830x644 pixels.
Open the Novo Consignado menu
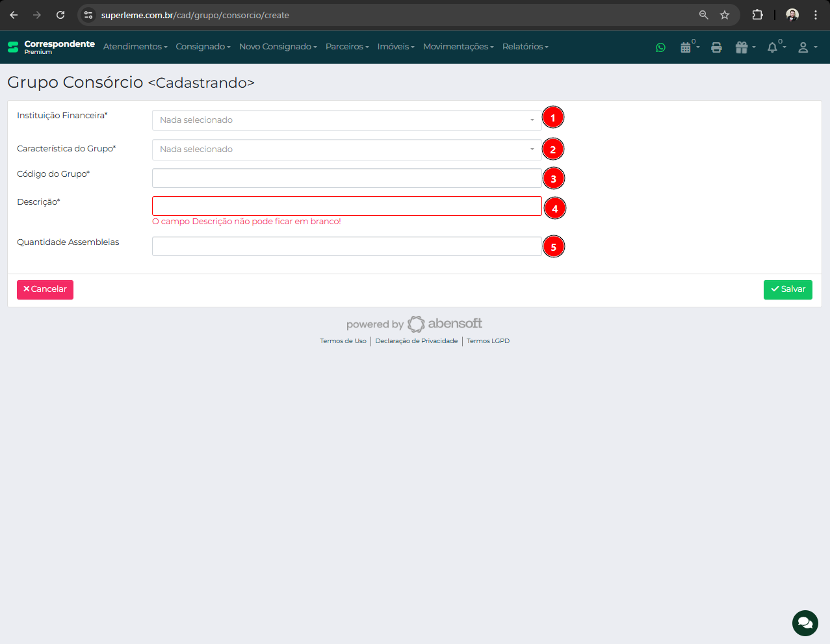tap(278, 47)
